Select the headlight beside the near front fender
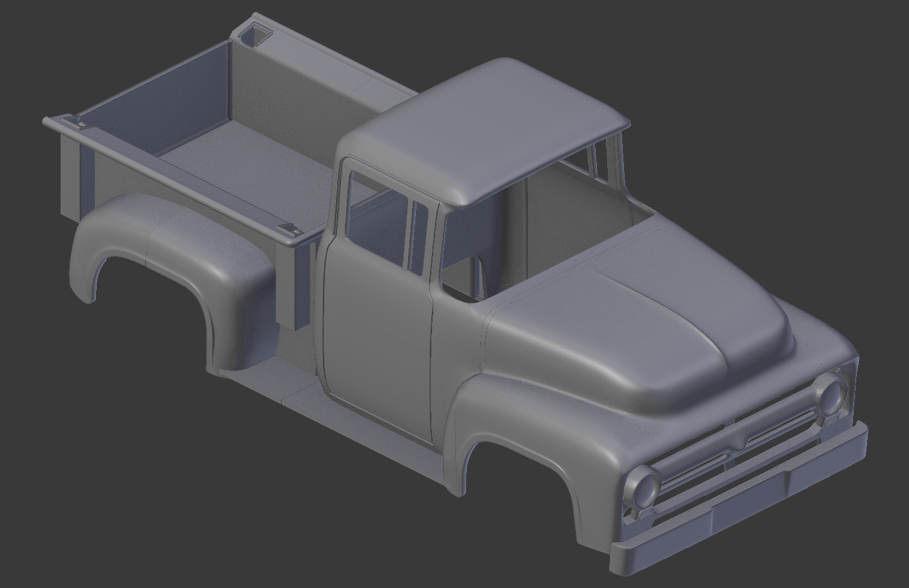 tap(645, 487)
